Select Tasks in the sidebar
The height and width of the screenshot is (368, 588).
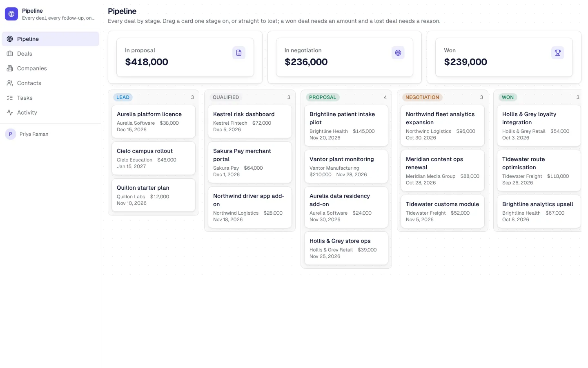[51, 98]
